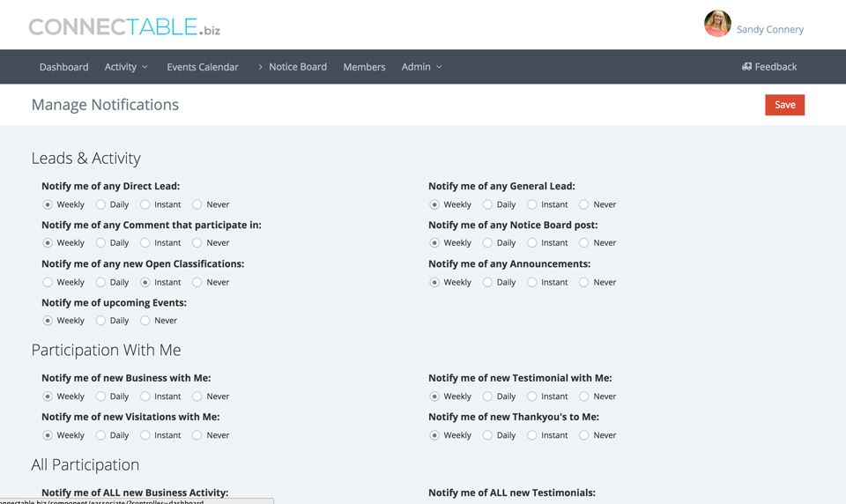The width and height of the screenshot is (846, 504).
Task: Go to the Dashboard
Action: pos(63,67)
